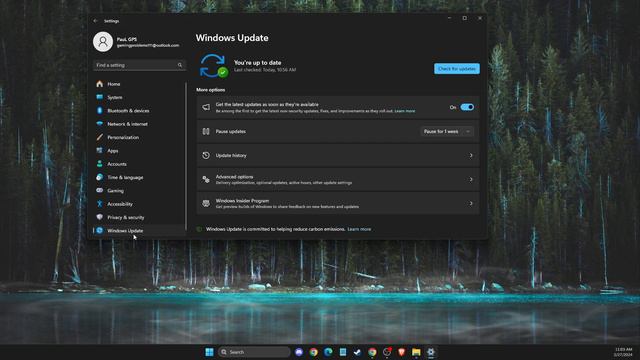640x360 pixels.
Task: Click the taskbar Search box
Action: click(x=254, y=352)
